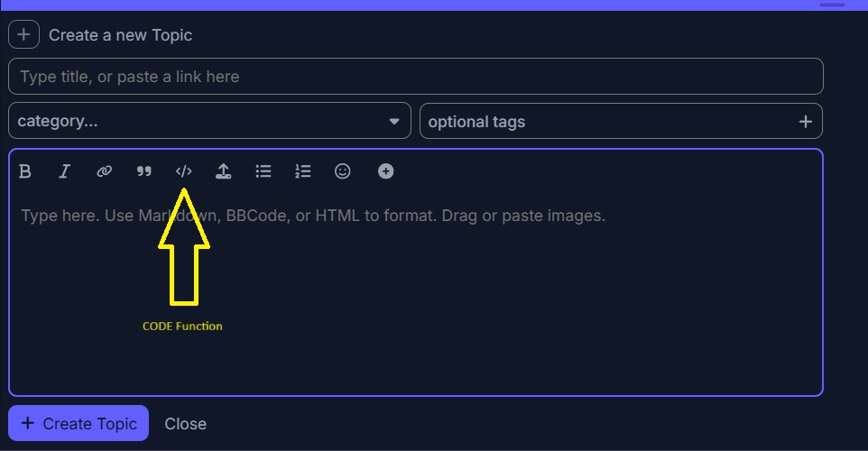The width and height of the screenshot is (868, 451).
Task: Toggle bold formatting in the editor toolbar
Action: 25,171
